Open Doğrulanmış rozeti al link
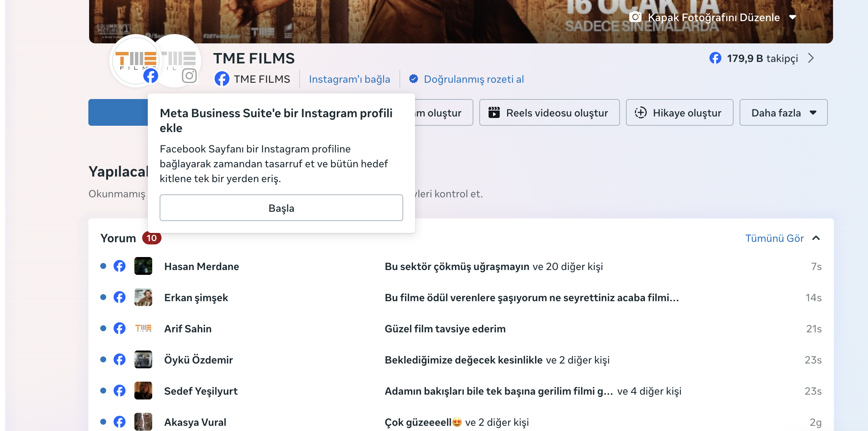 click(474, 79)
